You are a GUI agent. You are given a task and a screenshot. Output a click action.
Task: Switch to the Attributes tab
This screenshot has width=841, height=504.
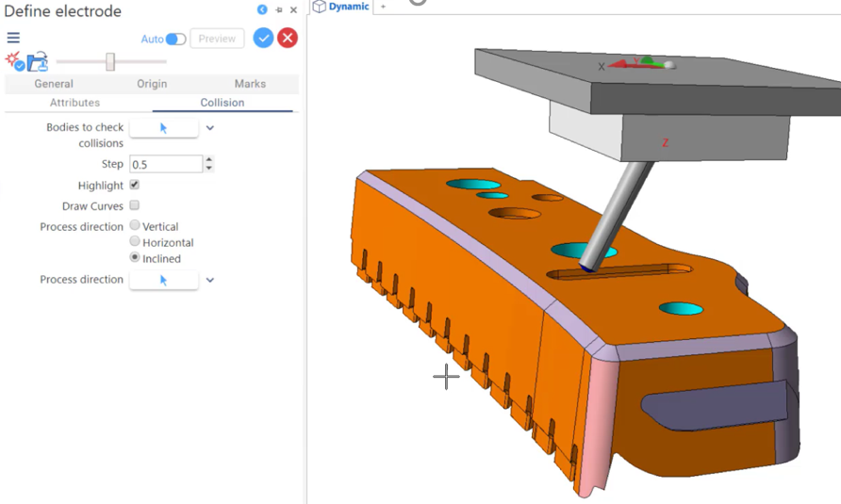74,103
